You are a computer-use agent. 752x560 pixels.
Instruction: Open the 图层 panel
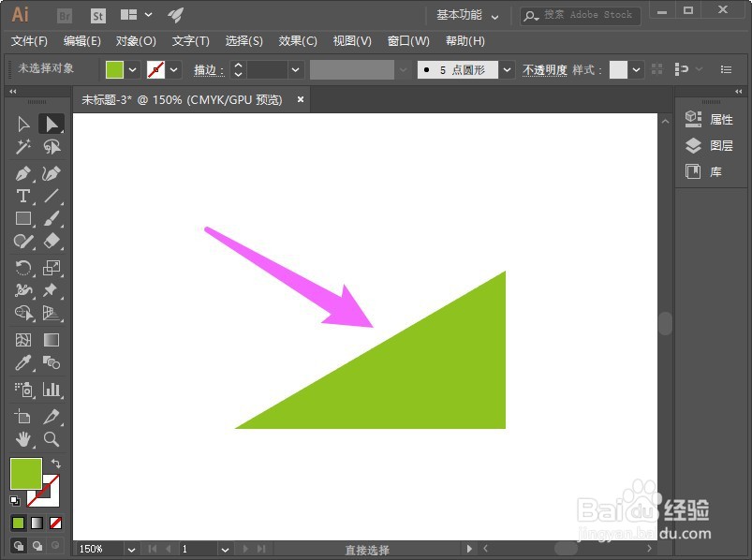[709, 145]
